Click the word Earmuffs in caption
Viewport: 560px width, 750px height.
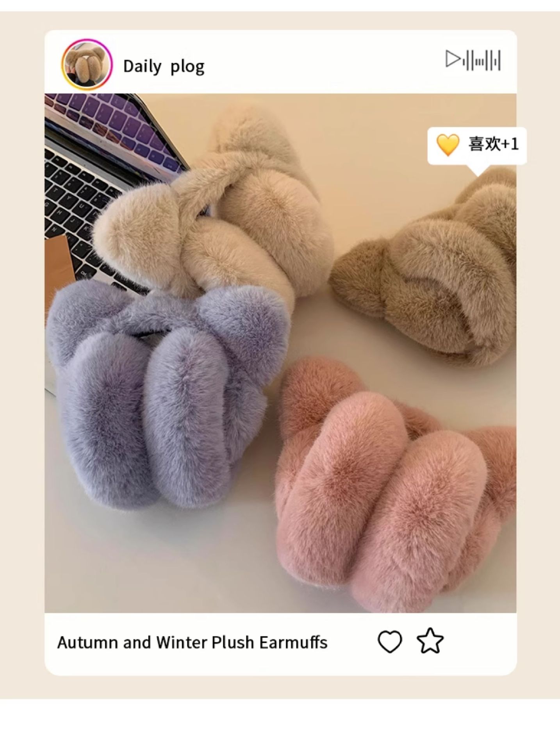293,643
